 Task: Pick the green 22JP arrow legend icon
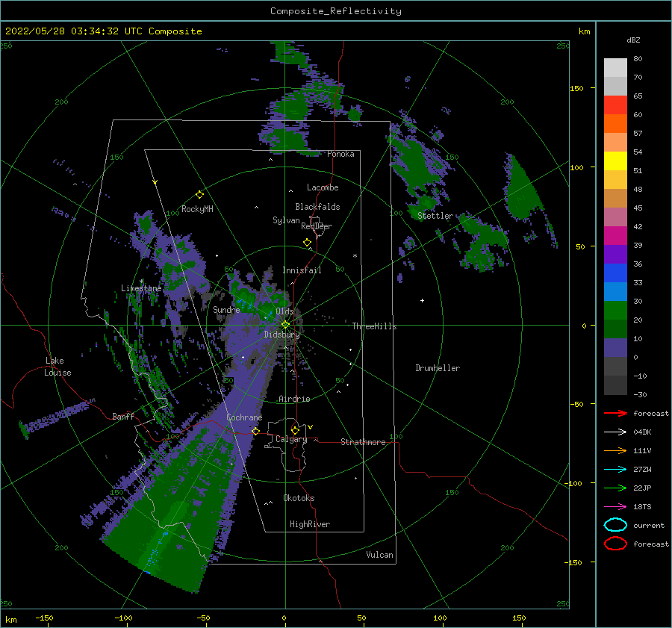pyautogui.click(x=615, y=488)
